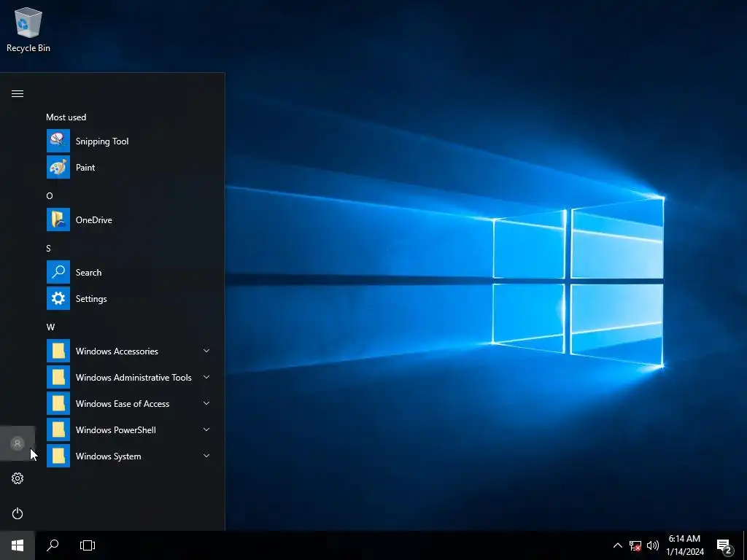This screenshot has height=560, width=747.
Task: Jump to letter 'W' section header
Action: (50, 327)
